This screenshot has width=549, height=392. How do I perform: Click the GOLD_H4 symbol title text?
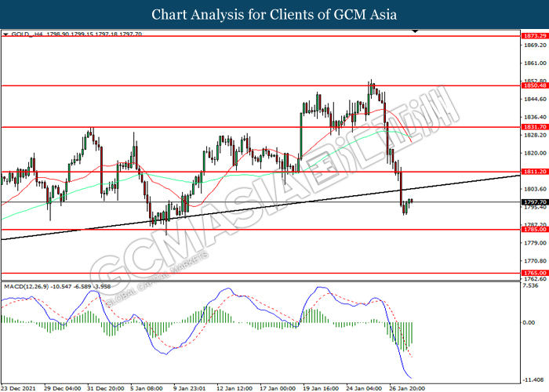(x=27, y=34)
